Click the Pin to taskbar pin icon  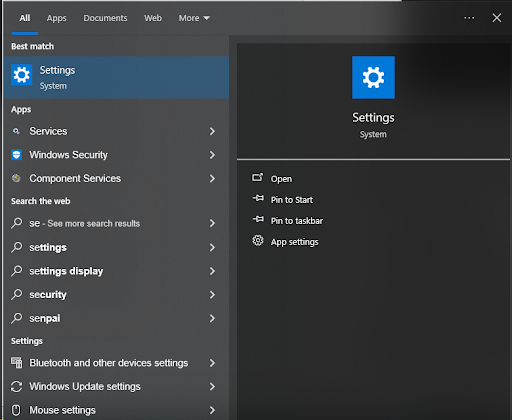click(x=258, y=219)
